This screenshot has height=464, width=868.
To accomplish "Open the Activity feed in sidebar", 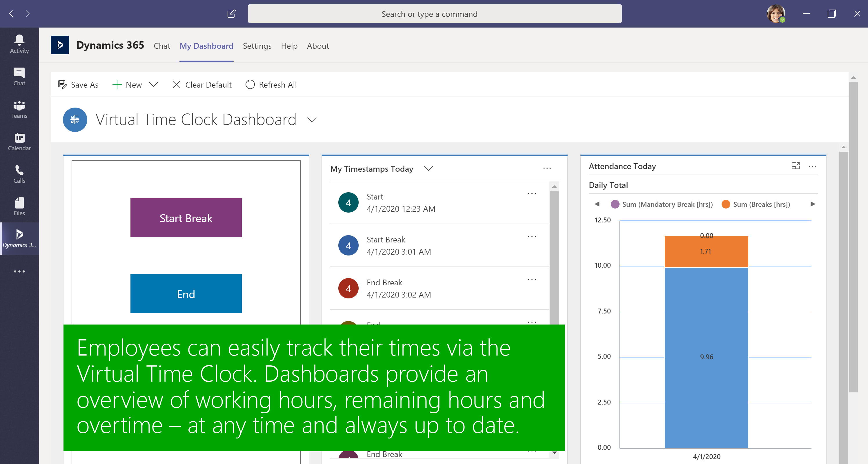I will point(19,44).
